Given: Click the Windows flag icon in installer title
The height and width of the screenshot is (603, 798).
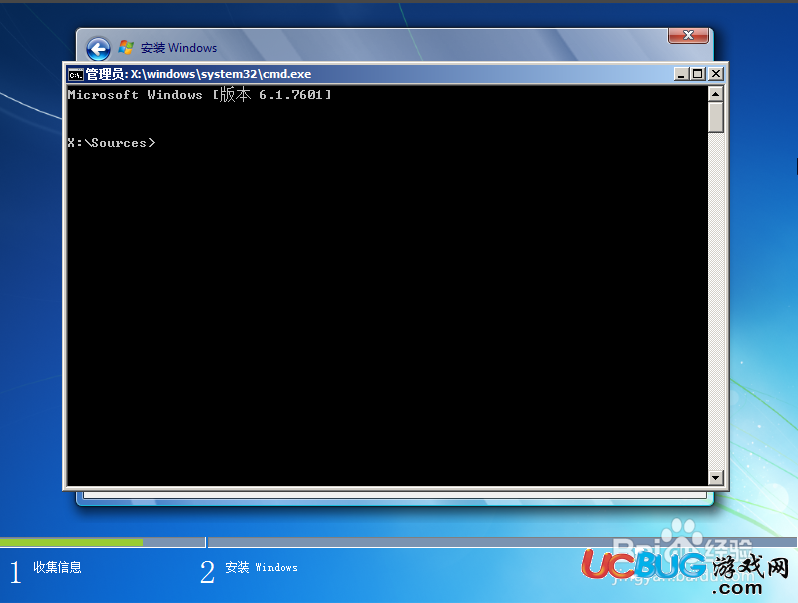Looking at the screenshot, I should tap(126, 47).
